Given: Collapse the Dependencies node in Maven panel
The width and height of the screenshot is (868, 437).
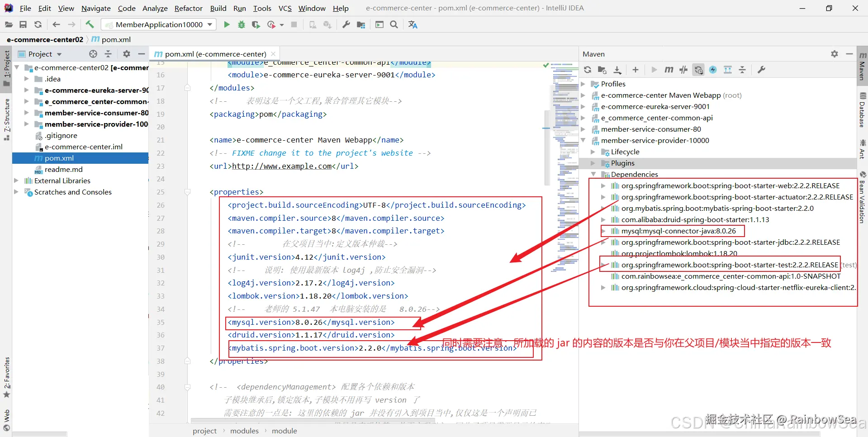Looking at the screenshot, I should 593,175.
